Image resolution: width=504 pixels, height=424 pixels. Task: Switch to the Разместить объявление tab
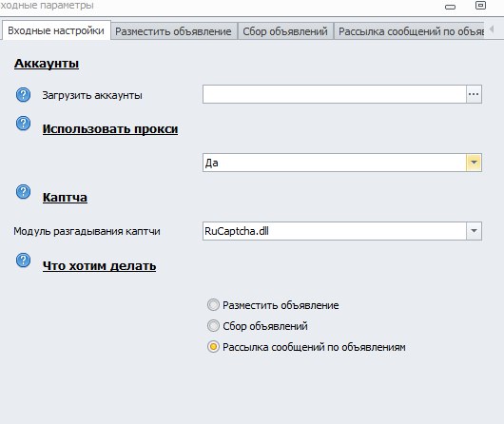tap(174, 31)
